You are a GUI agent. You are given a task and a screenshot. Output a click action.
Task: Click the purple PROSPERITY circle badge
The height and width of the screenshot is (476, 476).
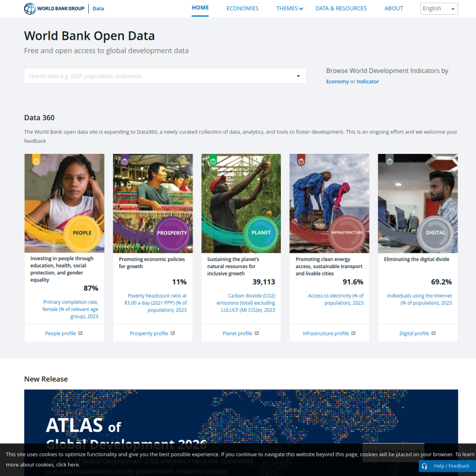click(172, 233)
